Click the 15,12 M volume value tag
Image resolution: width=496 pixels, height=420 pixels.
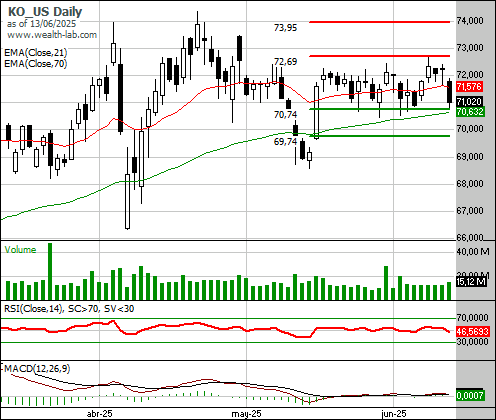[x=471, y=282]
